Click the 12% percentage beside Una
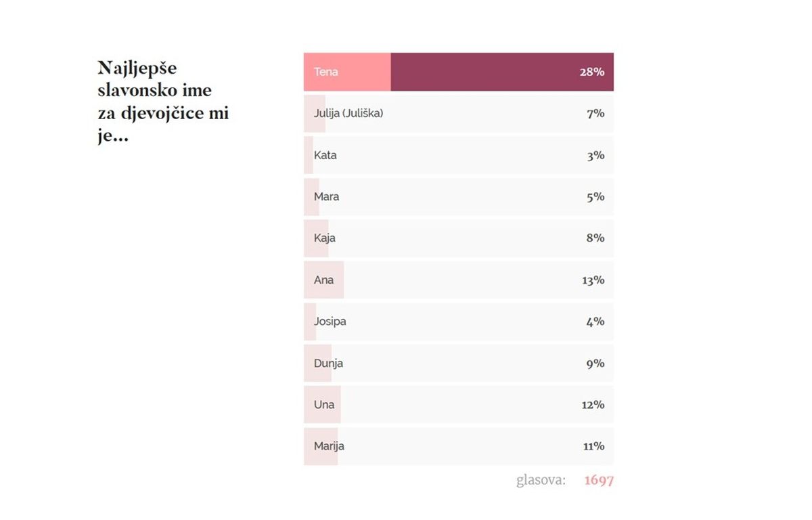Viewport: 812px width, 520px height. pos(593,405)
